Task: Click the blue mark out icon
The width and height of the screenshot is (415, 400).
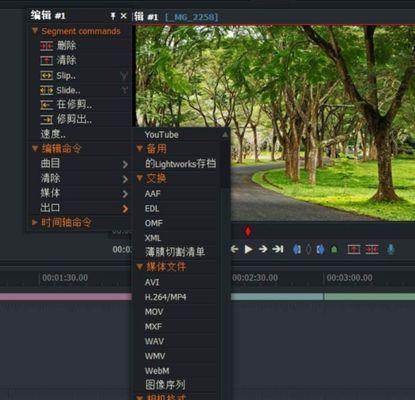Action: 320,249
